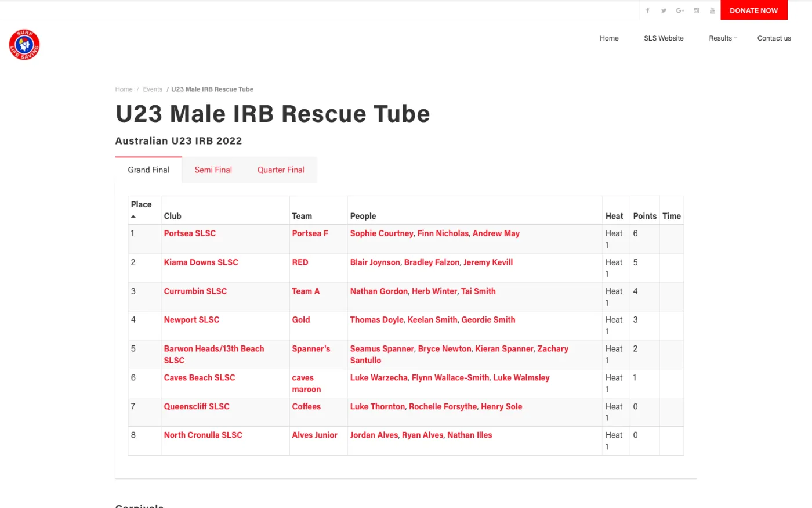The height and width of the screenshot is (508, 812).
Task: Open the Portsea F team link
Action: pyautogui.click(x=310, y=233)
